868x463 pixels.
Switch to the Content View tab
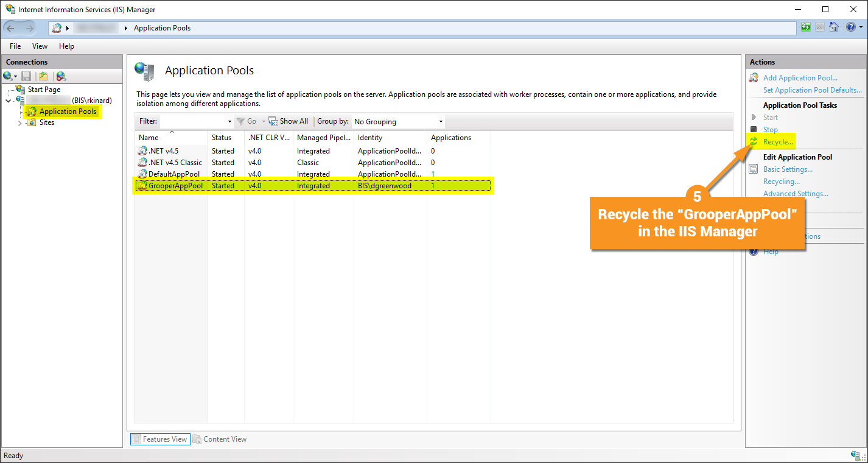click(x=220, y=439)
